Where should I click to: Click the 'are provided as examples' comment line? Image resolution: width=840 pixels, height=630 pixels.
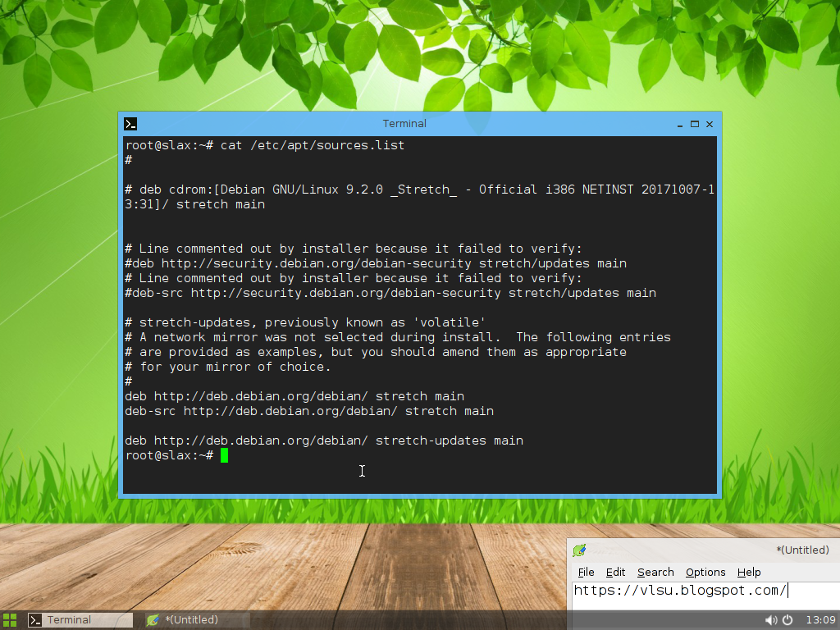tap(376, 352)
